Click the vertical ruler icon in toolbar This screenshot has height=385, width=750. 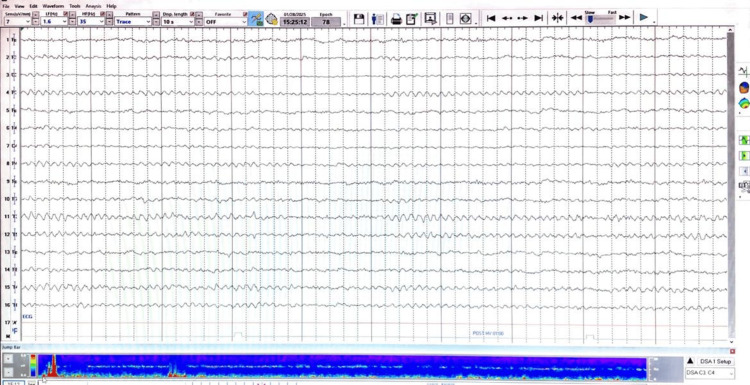point(450,19)
